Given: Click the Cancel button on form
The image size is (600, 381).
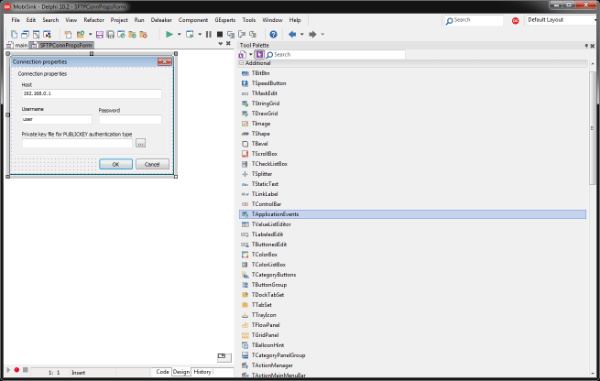Looking at the screenshot, I should click(152, 164).
